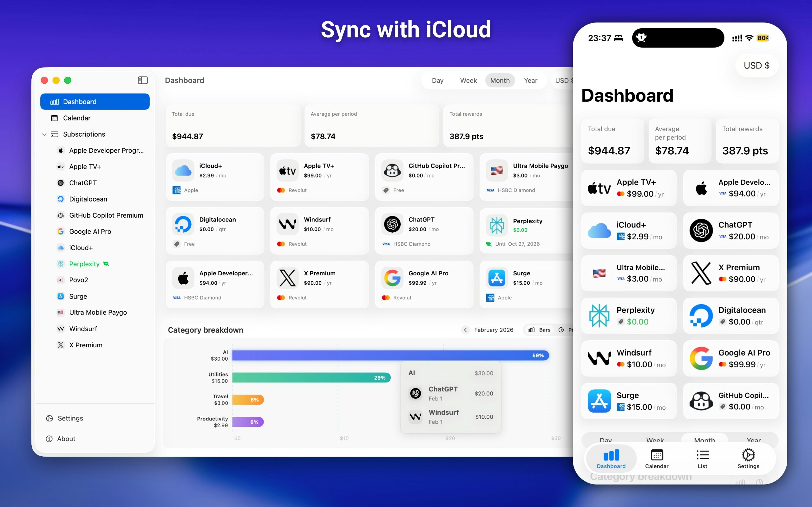Screen dimensions: 812x507
Task: Click the ChatGPT logo in tooltip list
Action: 416,393
